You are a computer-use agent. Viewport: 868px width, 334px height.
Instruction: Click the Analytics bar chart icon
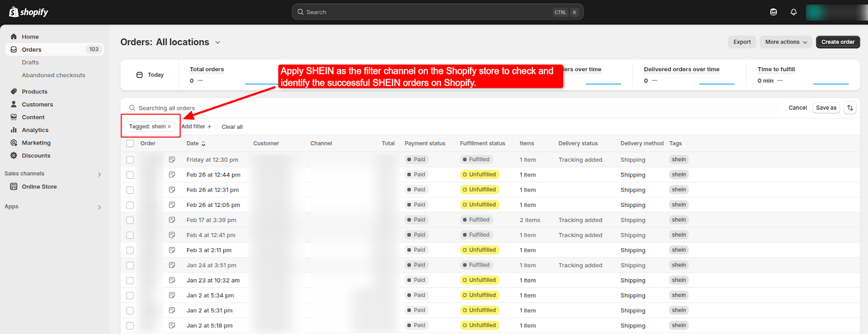tap(14, 130)
